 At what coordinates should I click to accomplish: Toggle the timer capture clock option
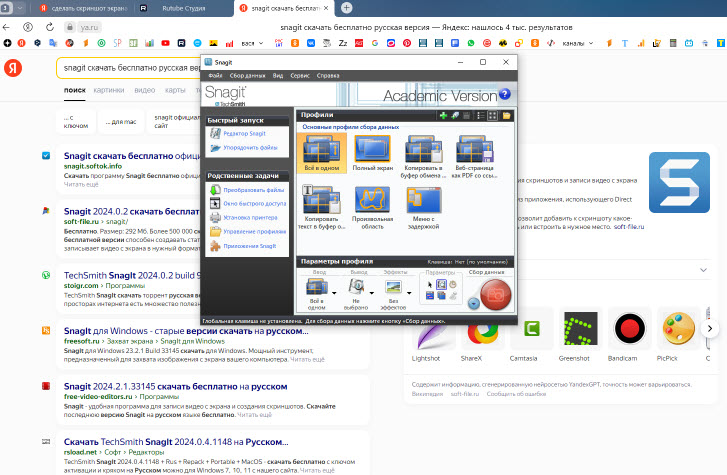tap(453, 285)
